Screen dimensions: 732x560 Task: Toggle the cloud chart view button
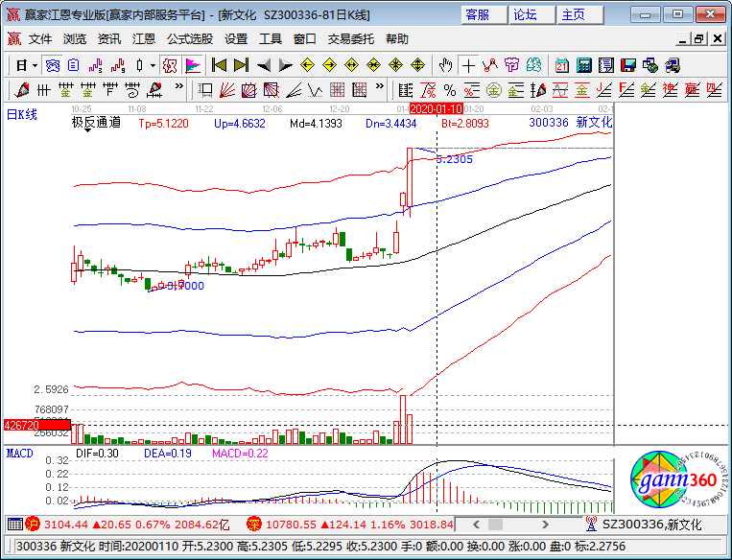[52, 65]
